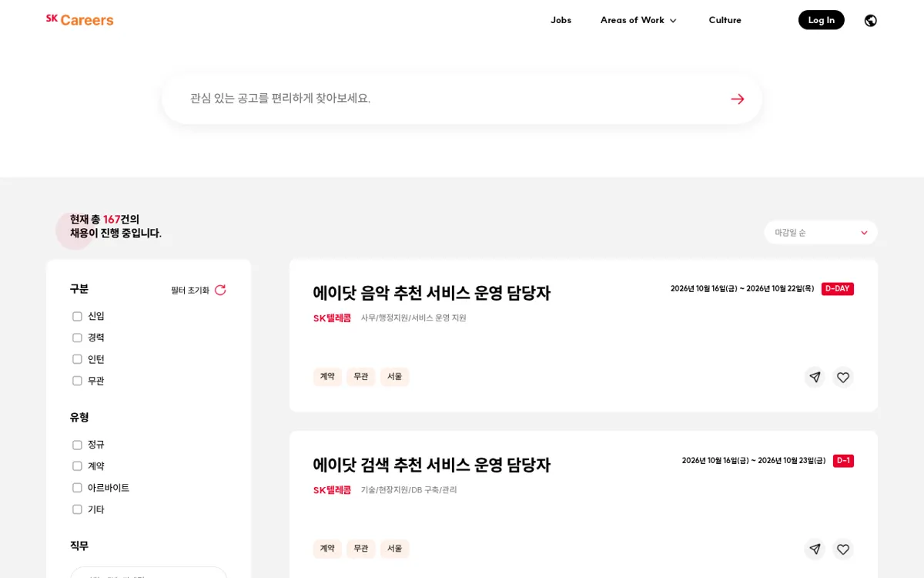Check the 경력 filter box
The height and width of the screenshot is (578, 924).
(77, 338)
